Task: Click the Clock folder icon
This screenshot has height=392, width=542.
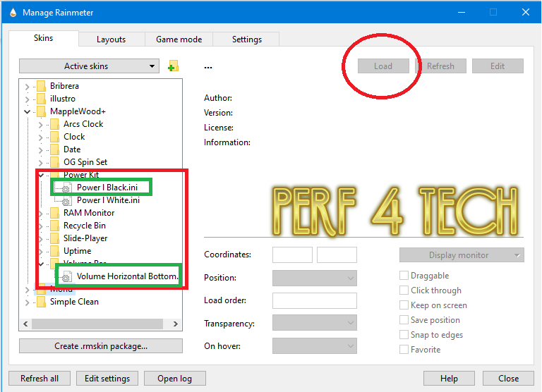Action: pyautogui.click(x=54, y=137)
